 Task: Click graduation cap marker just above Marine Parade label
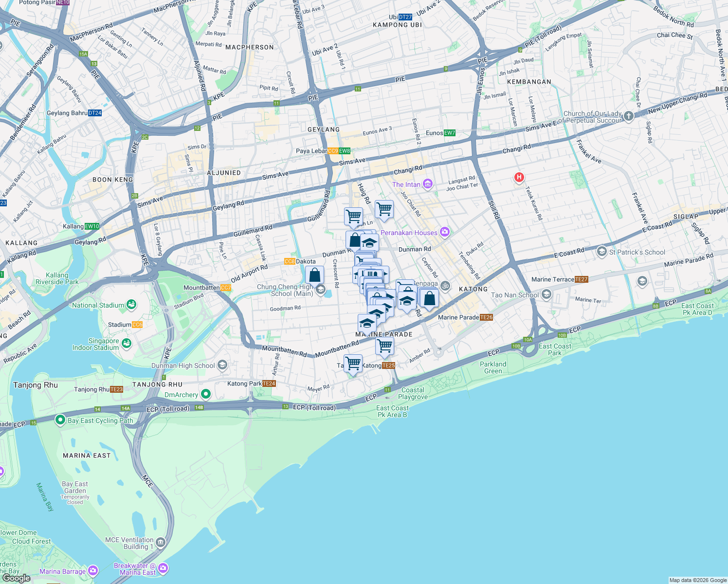[x=367, y=323]
